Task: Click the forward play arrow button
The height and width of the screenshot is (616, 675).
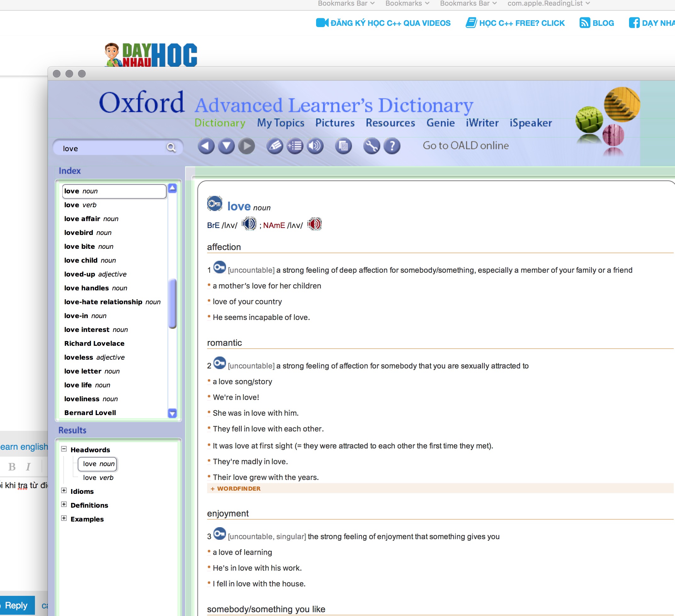Action: 247,146
